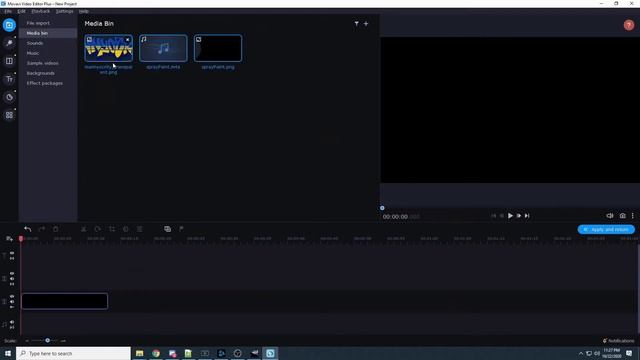This screenshot has width=640, height=360.
Task: Toggle visibility eye on the overlay video track
Action: (x=12, y=273)
